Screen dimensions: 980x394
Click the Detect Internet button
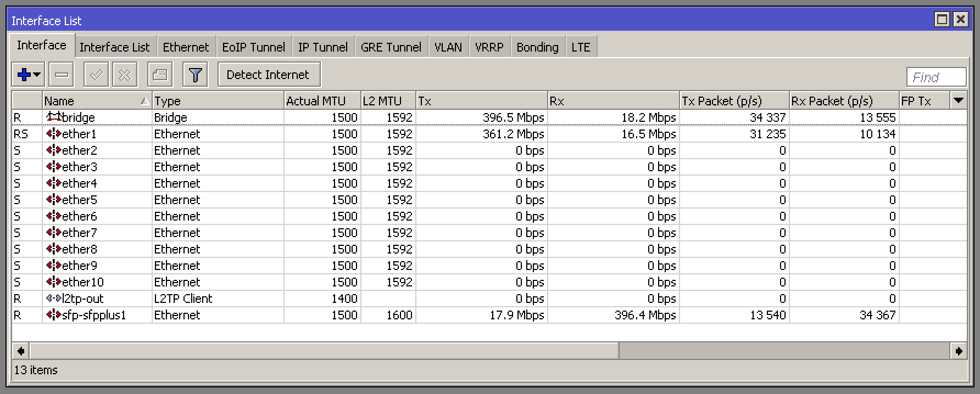coord(269,75)
